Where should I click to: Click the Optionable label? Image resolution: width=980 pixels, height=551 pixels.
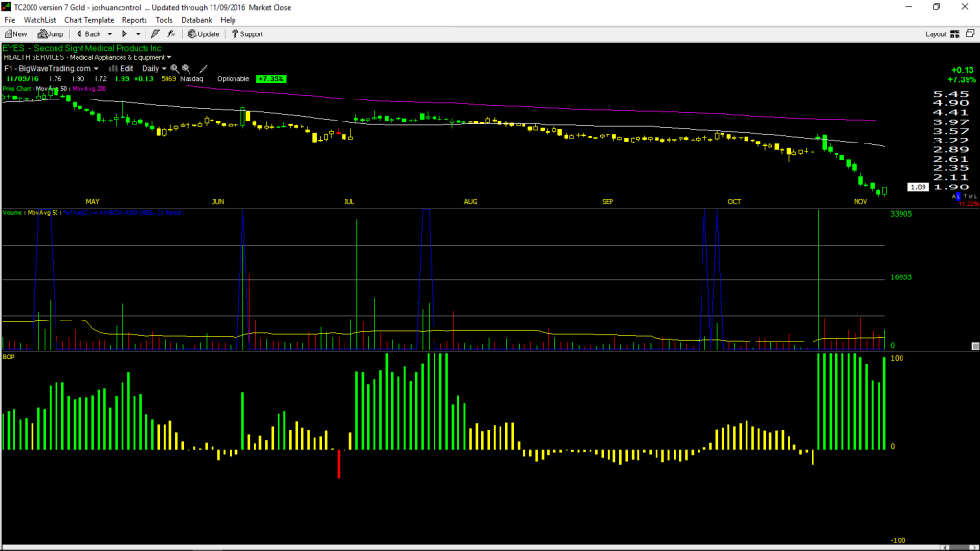click(x=234, y=79)
